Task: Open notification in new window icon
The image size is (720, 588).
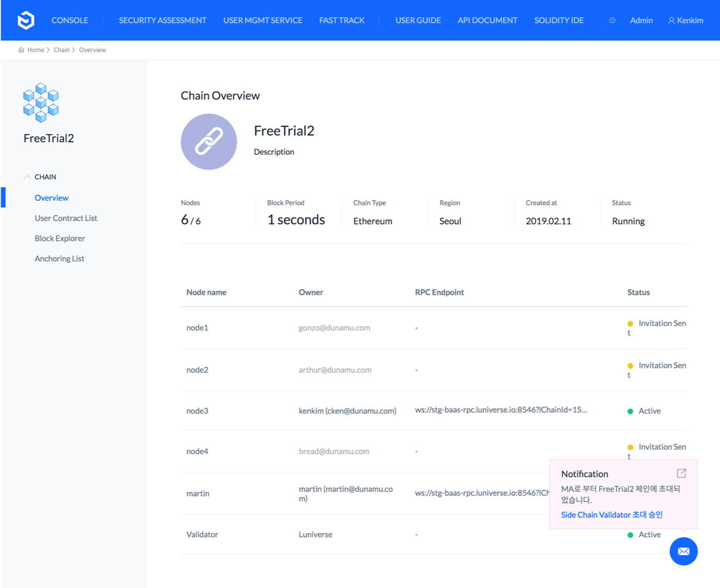Action: click(681, 474)
